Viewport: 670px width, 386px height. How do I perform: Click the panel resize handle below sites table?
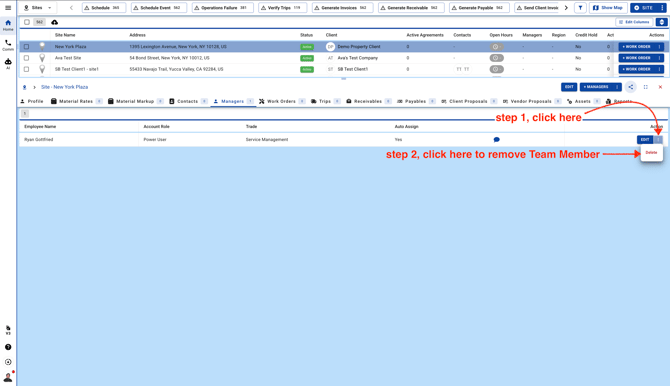(344, 79)
